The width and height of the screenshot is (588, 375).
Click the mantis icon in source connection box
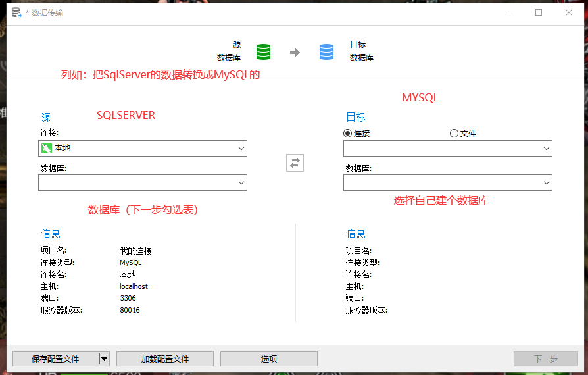click(x=47, y=148)
